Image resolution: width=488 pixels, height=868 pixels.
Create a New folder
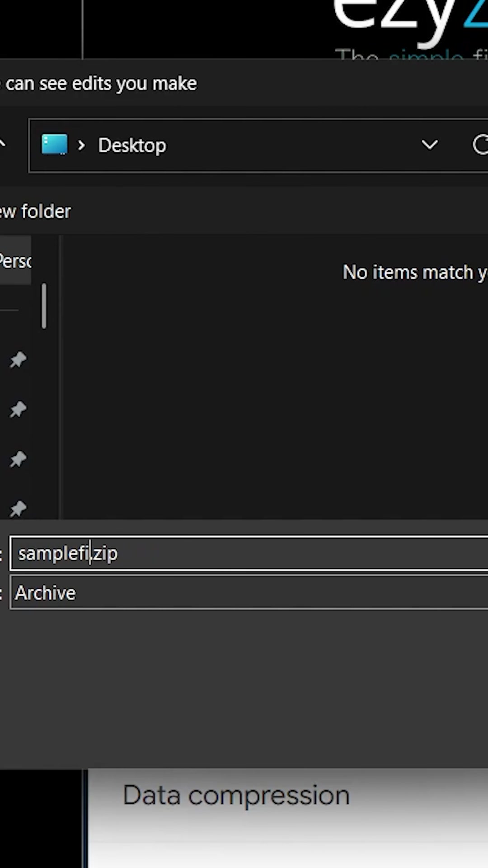36,212
